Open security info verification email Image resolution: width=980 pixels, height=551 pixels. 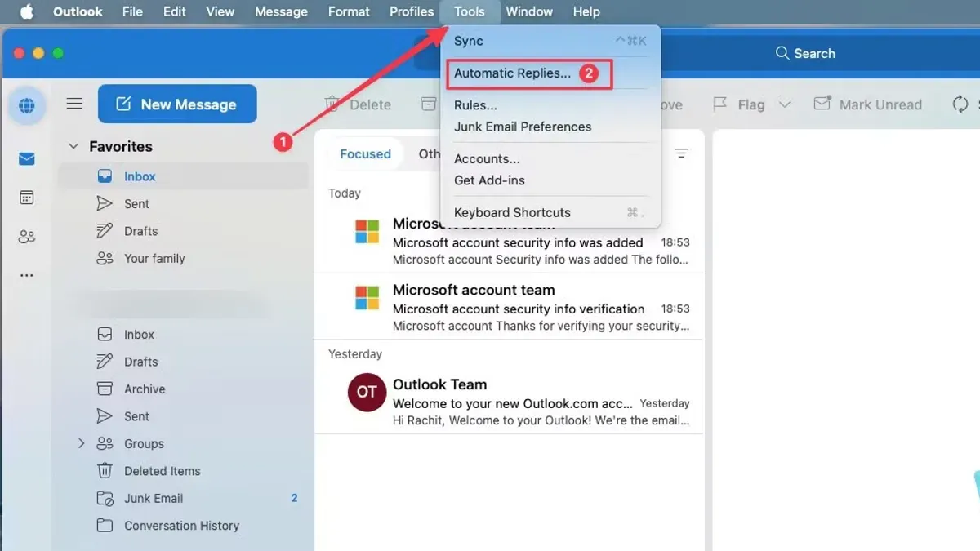click(509, 307)
